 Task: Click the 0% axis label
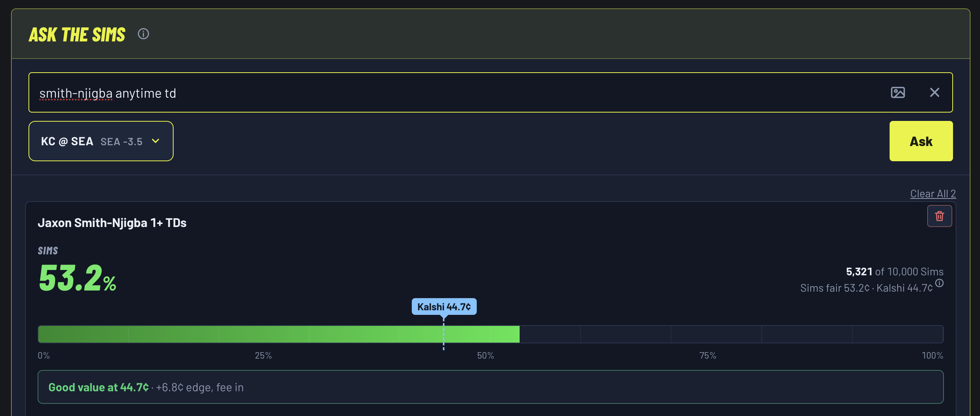(44, 356)
